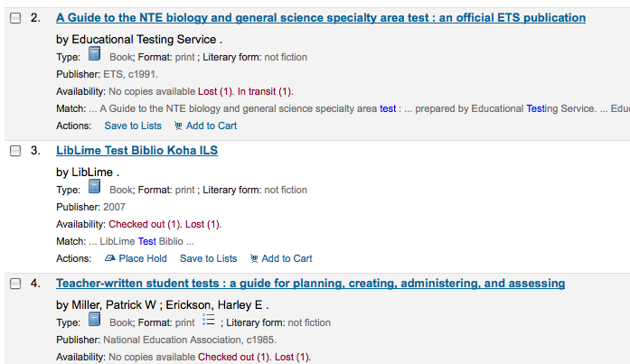The image size is (630, 364).
Task: Check the box for Teacher-written student tests
Action: 14,284
